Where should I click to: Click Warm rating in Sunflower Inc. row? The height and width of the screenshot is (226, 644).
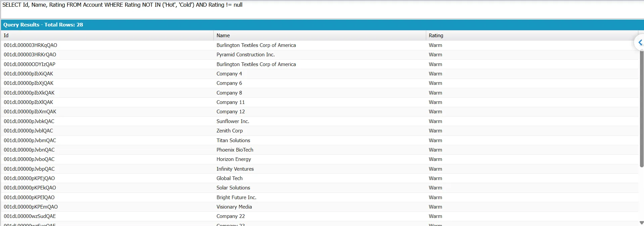pos(435,121)
